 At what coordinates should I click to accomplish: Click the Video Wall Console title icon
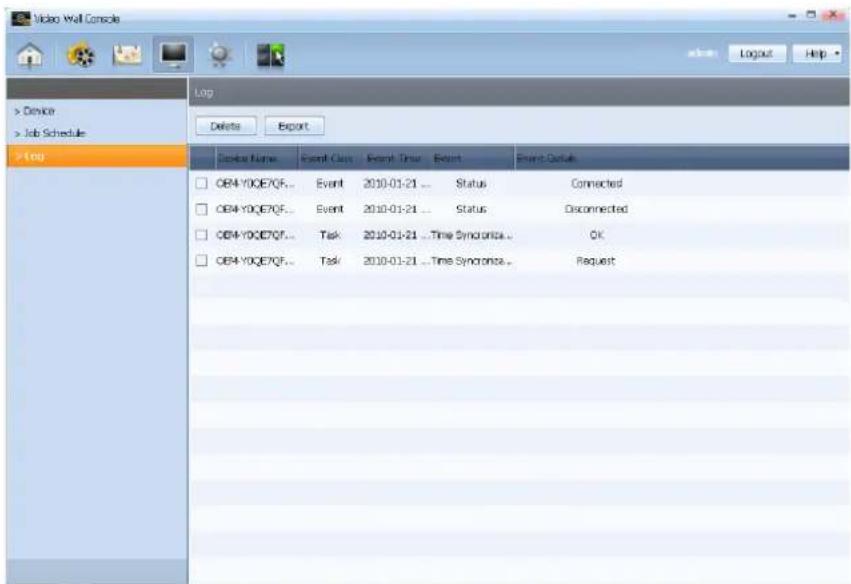coord(21,18)
